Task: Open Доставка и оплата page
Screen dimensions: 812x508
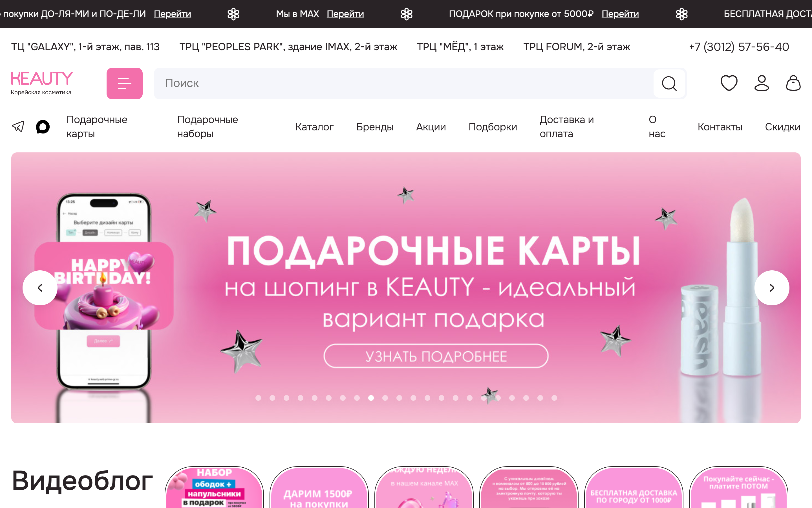Action: click(567, 127)
